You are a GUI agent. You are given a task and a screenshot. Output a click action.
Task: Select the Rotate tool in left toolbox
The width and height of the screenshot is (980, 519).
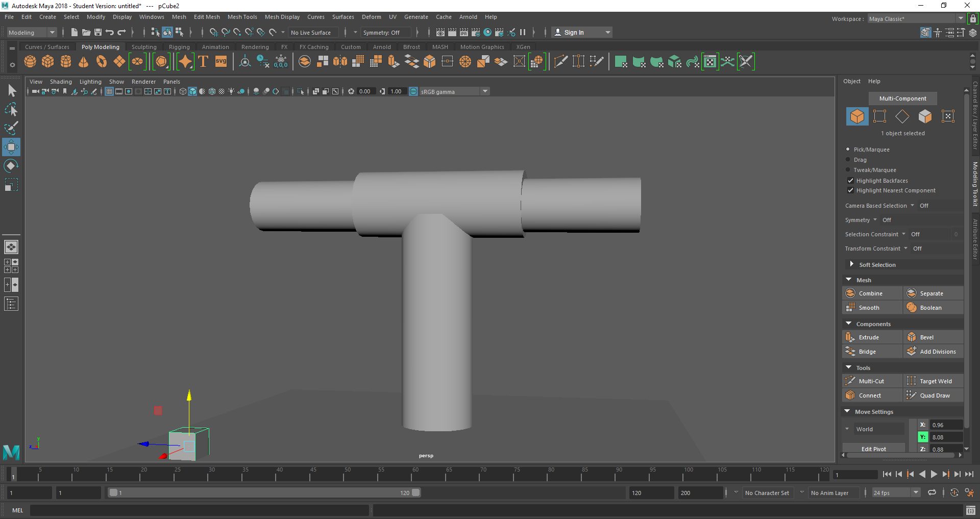11,166
